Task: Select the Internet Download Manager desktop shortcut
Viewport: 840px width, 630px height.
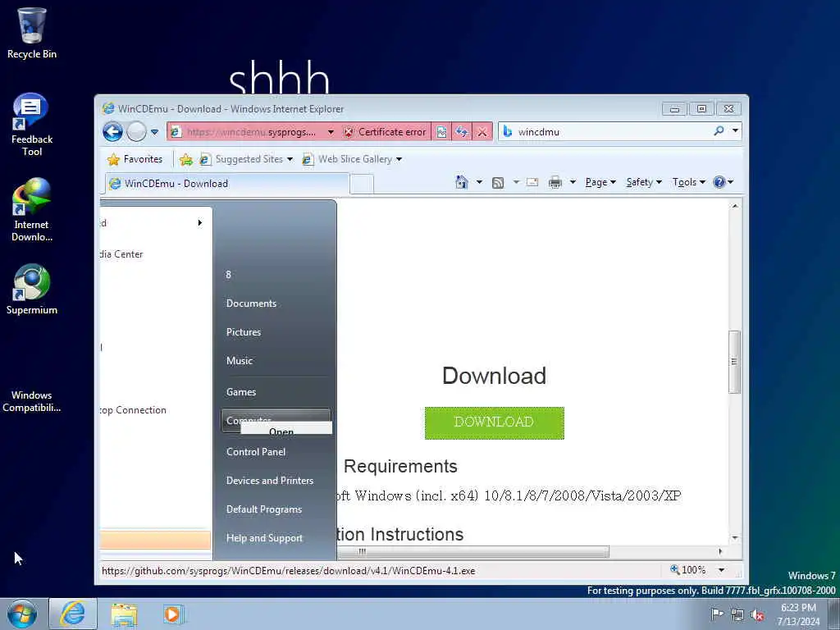Action: 32,210
